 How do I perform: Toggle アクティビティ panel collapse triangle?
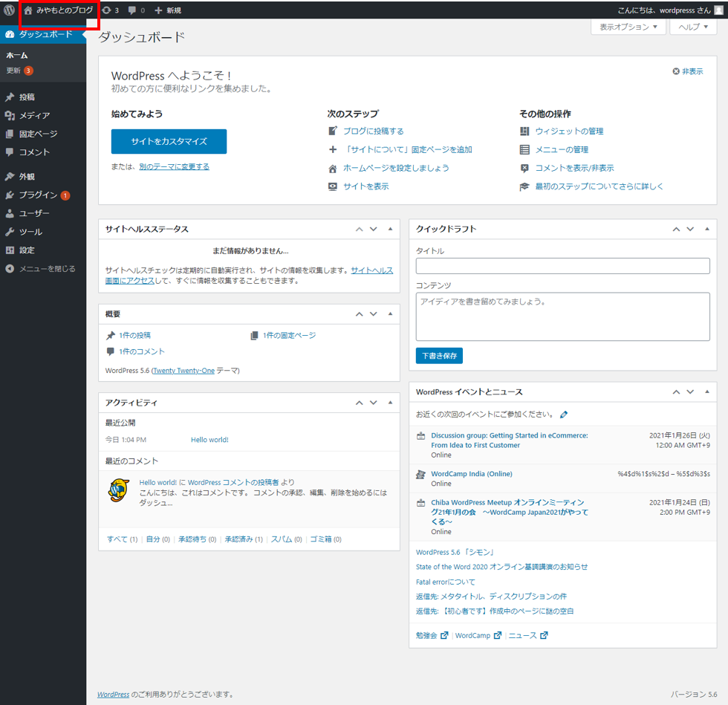(x=390, y=403)
